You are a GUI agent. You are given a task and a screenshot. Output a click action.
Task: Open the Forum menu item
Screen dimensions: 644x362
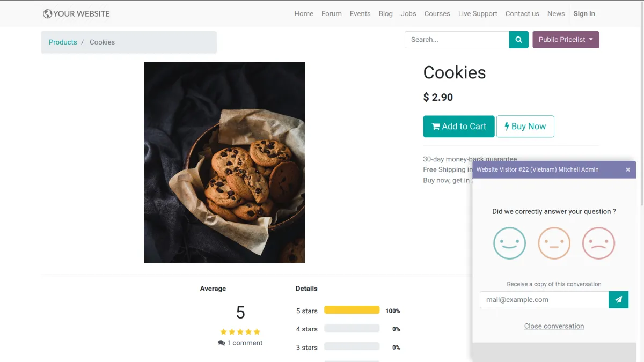pyautogui.click(x=332, y=14)
